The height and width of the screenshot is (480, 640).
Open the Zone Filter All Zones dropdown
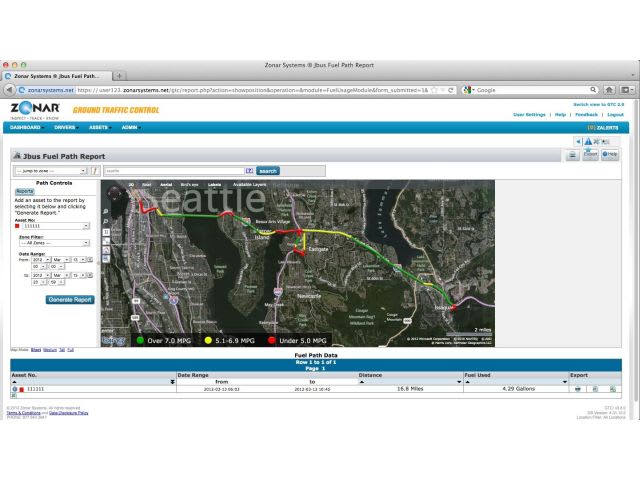pos(54,243)
